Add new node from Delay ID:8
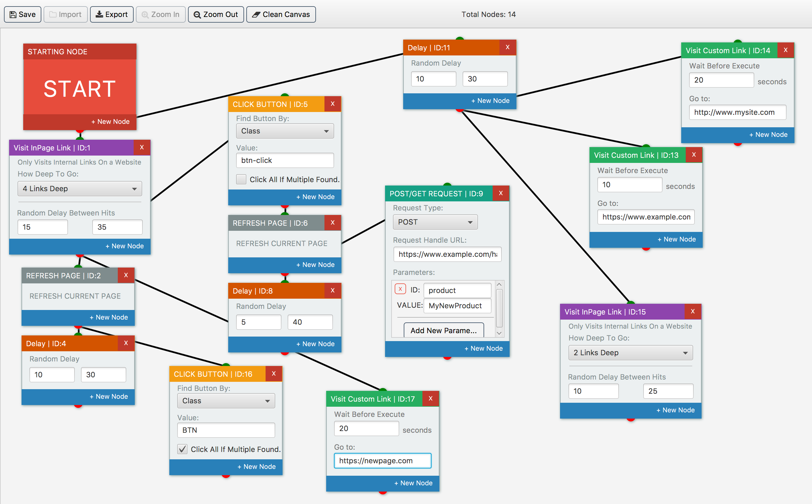812x504 pixels. (x=315, y=344)
